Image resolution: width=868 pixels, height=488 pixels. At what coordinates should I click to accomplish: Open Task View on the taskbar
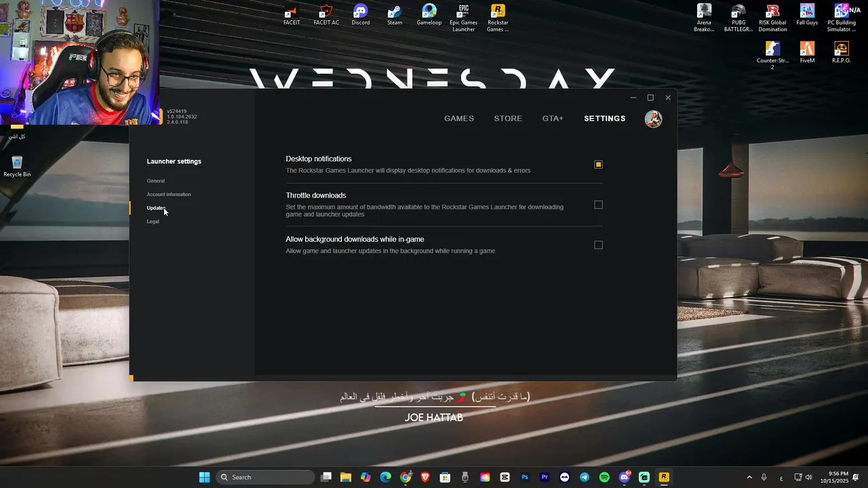(x=326, y=477)
